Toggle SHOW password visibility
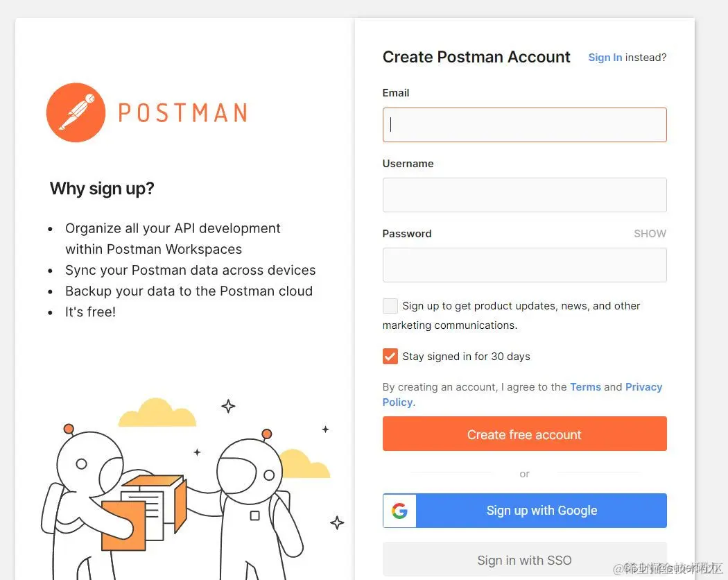Image resolution: width=728 pixels, height=580 pixels. click(650, 234)
